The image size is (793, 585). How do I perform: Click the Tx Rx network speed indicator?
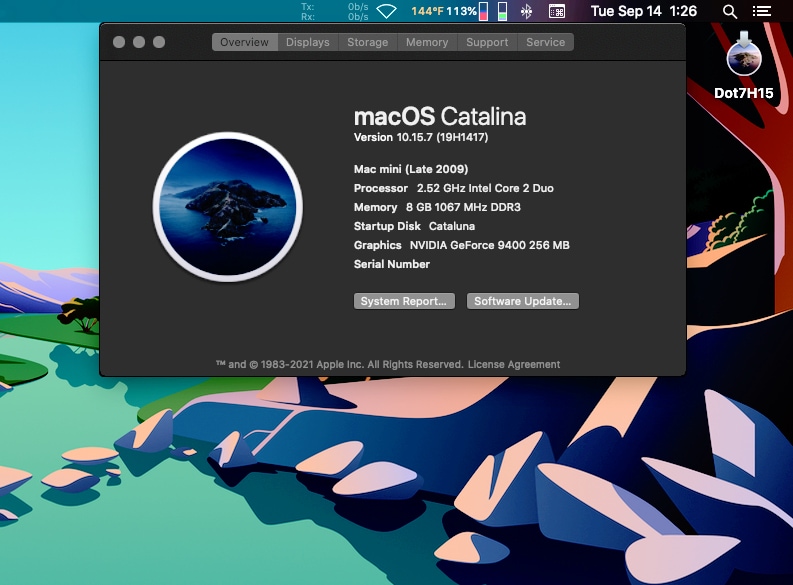pos(334,12)
